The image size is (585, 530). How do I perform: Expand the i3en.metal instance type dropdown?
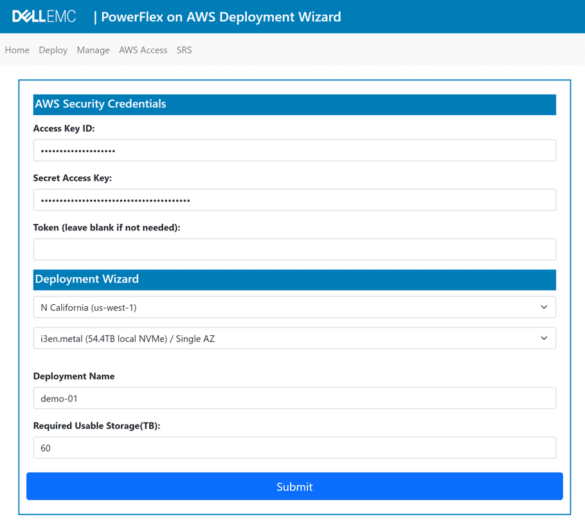pyautogui.click(x=294, y=338)
